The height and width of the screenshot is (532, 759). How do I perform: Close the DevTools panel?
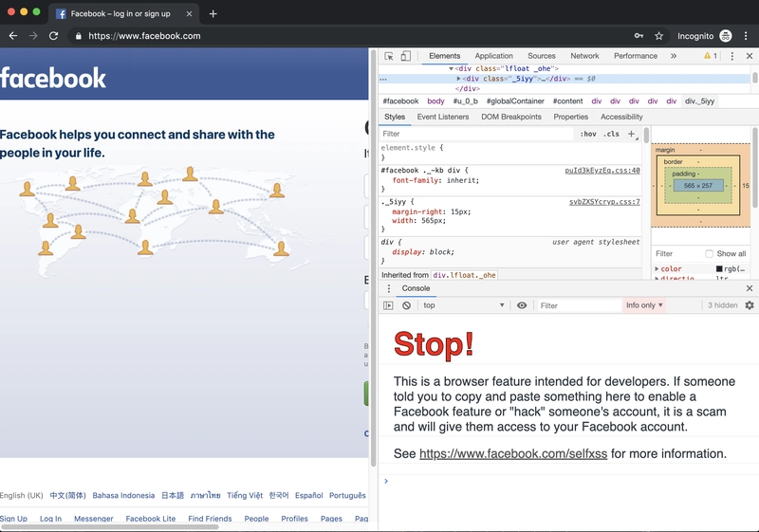(x=750, y=56)
